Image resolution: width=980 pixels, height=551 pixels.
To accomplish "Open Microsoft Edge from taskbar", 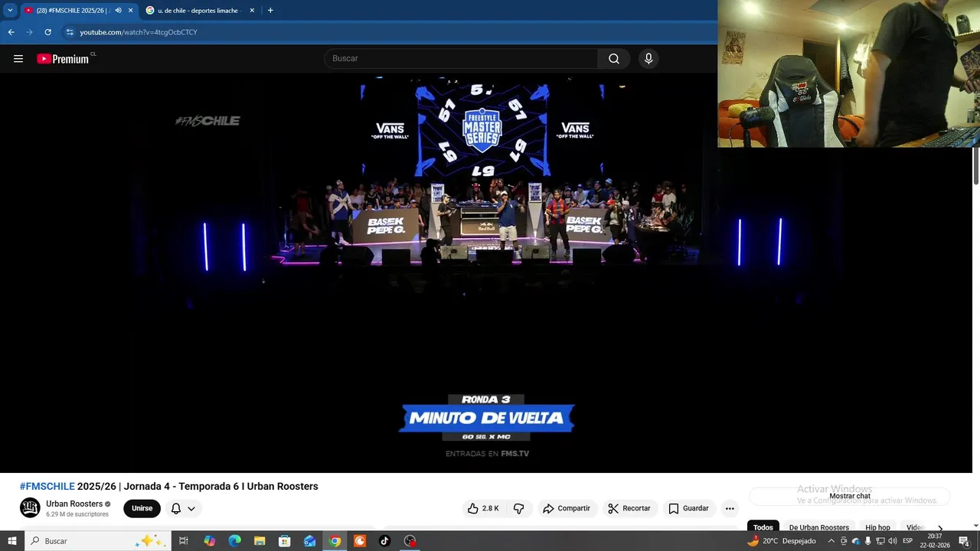I will (x=234, y=541).
